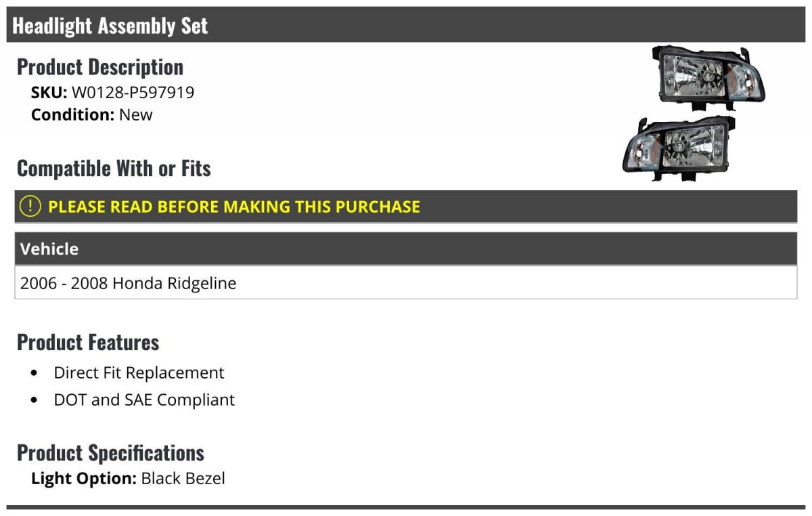Click the Vehicle column header
The width and height of the screenshot is (812, 516).
tap(49, 249)
